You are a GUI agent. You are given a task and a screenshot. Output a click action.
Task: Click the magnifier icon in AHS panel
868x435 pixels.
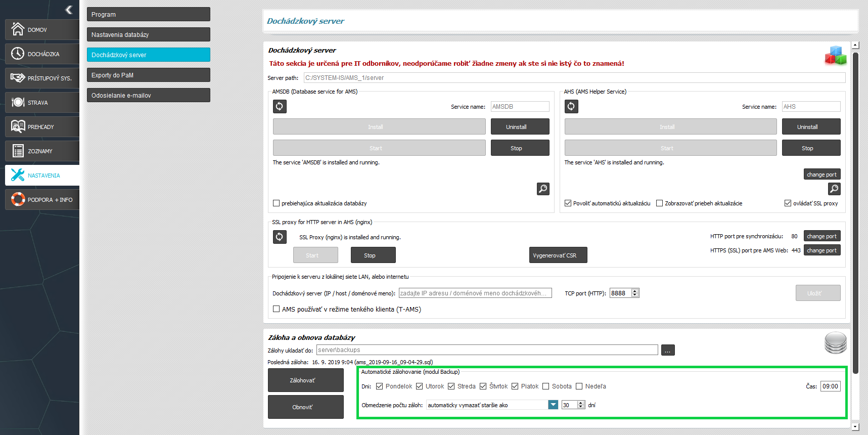[834, 189]
